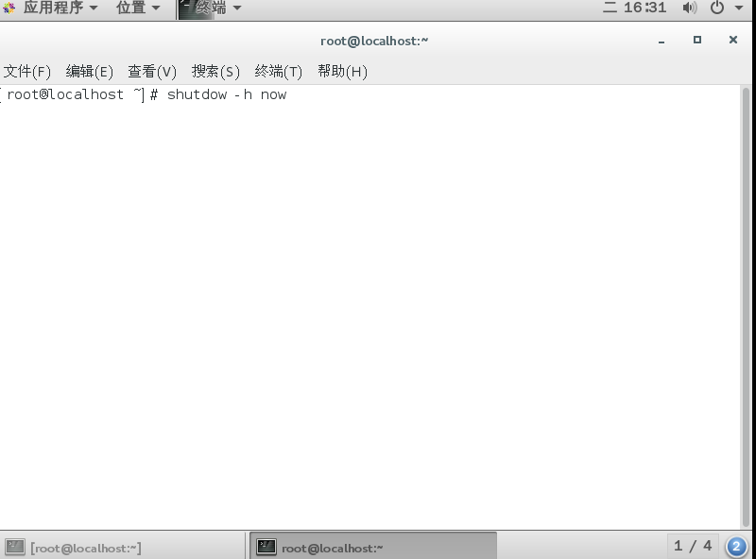Image resolution: width=756 pixels, height=559 pixels.
Task: Open the 搜索(S) menu
Action: (215, 72)
